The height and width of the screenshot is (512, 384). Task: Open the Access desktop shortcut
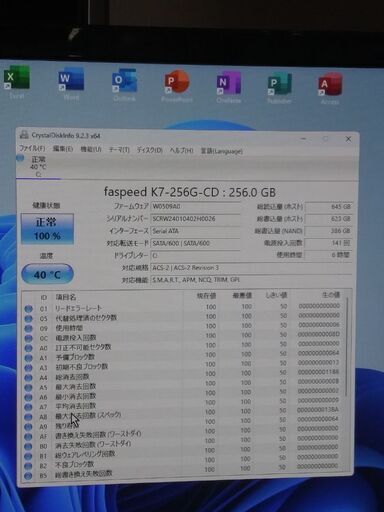pos(330,89)
